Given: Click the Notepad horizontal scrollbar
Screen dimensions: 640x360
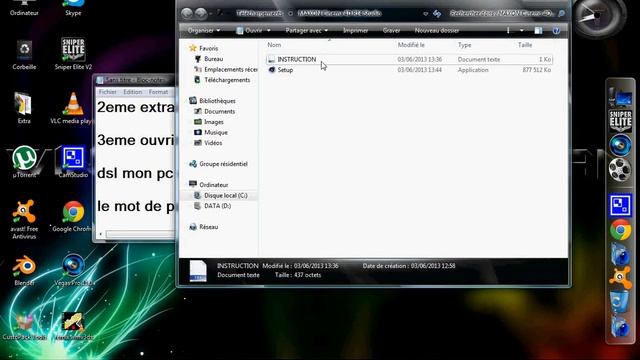Looking at the screenshot, I should coord(140,234).
